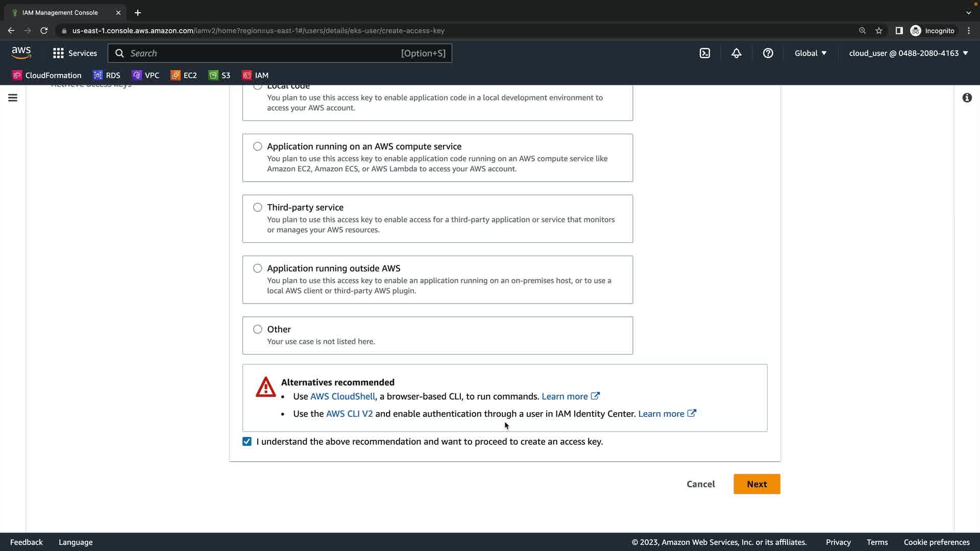
Task: Open the info panel icon at right
Action: (x=967, y=97)
